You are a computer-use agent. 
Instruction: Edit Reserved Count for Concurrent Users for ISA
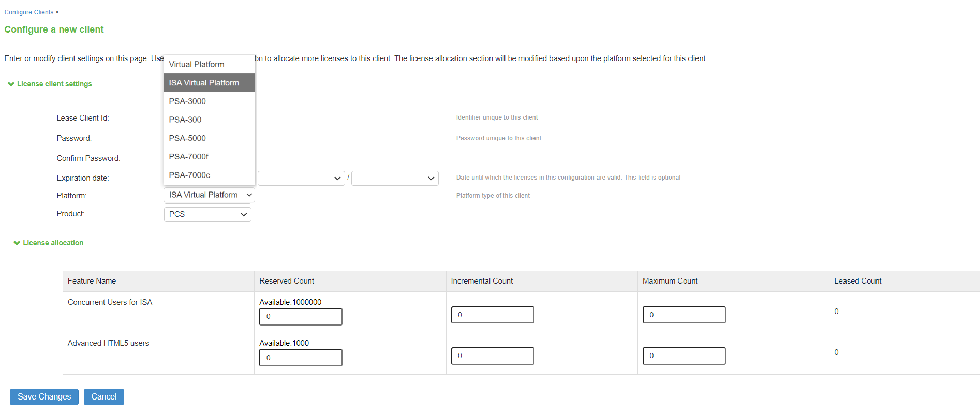(301, 317)
